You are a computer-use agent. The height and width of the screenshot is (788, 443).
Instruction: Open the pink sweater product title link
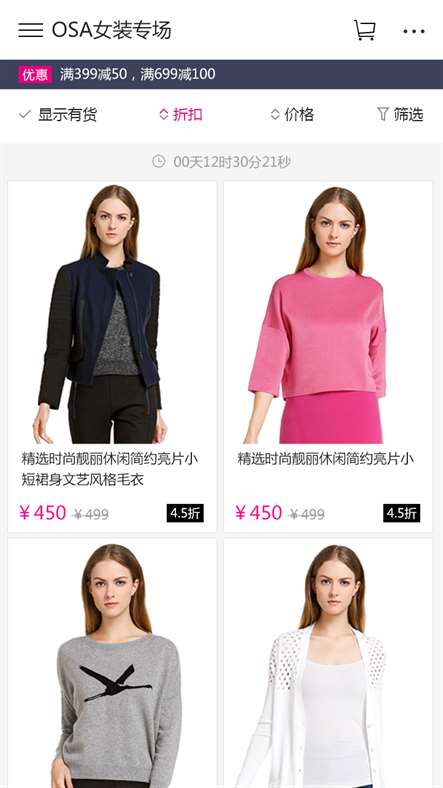tap(325, 459)
